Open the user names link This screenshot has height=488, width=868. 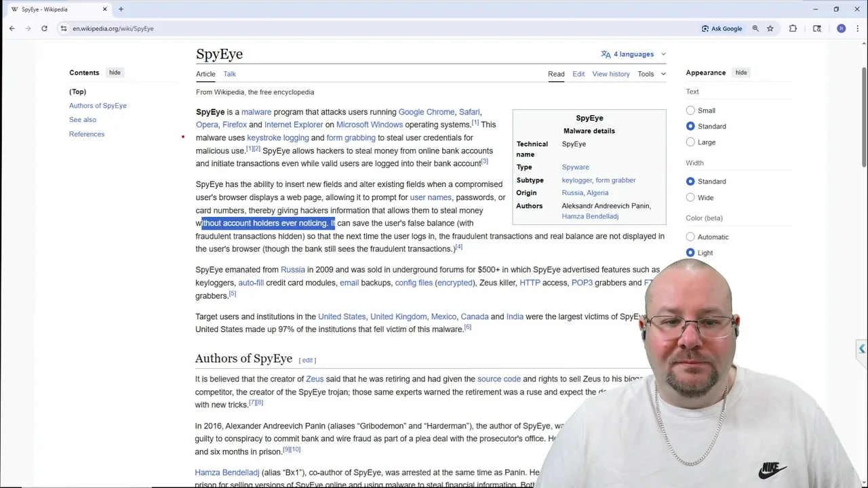coord(431,197)
